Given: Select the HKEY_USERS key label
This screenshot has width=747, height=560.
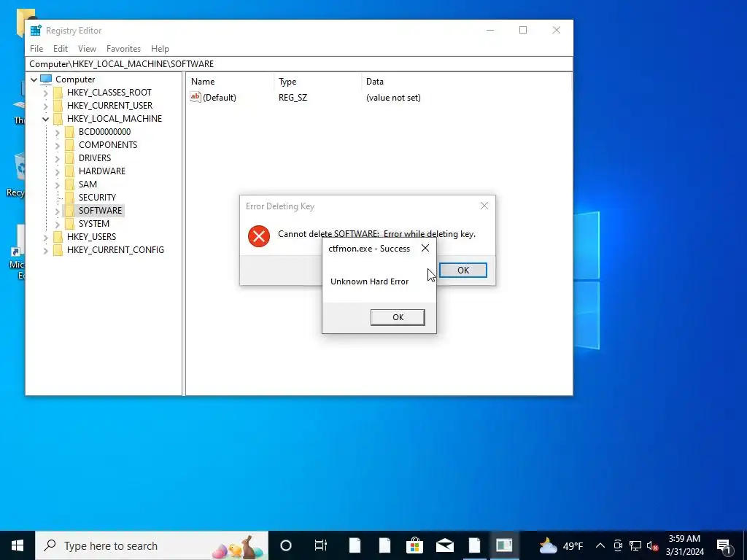Looking at the screenshot, I should [x=91, y=237].
